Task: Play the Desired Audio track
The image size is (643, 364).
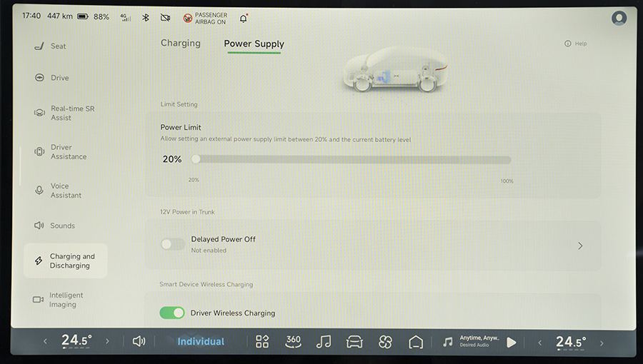Action: pyautogui.click(x=512, y=342)
